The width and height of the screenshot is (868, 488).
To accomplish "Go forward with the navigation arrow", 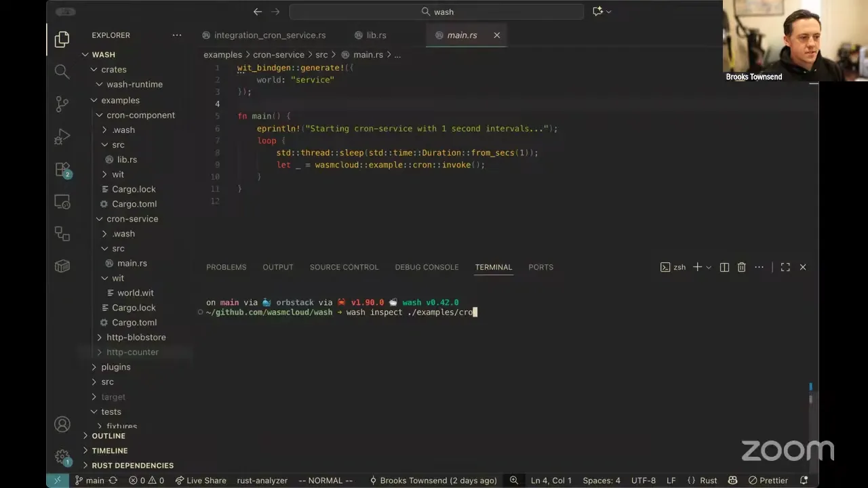I will [275, 12].
